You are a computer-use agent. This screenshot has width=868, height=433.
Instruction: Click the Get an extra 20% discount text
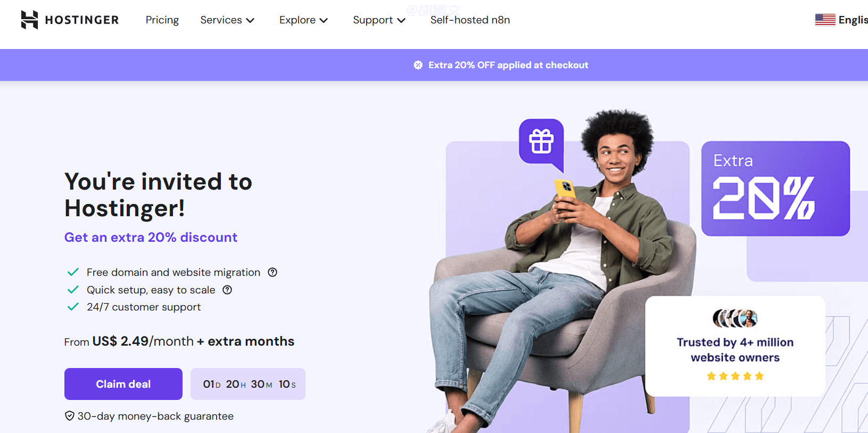pyautogui.click(x=151, y=237)
